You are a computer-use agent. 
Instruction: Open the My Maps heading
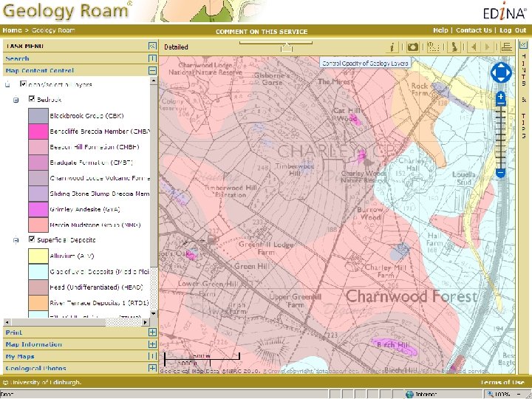tap(20, 356)
